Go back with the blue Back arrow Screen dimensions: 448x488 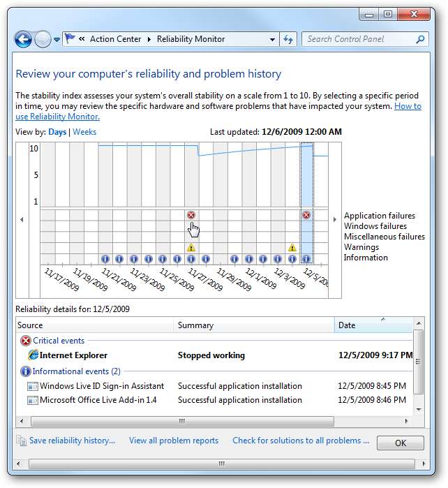click(23, 40)
